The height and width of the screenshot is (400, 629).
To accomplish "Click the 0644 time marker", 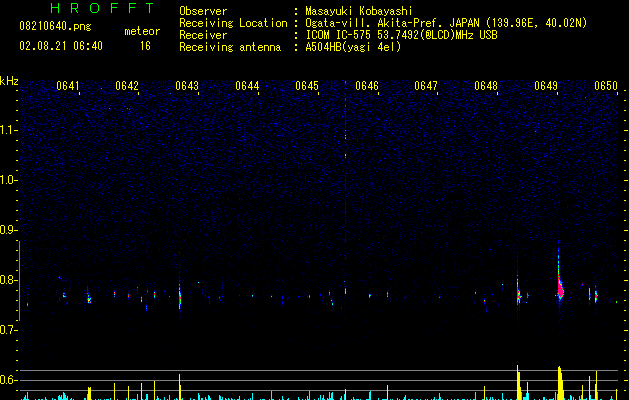I will point(247,86).
